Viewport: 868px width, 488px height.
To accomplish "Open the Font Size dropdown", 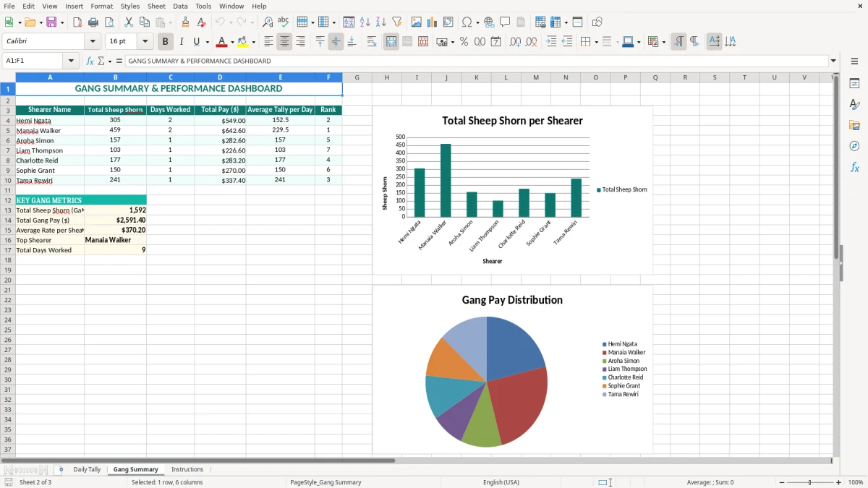I will pyautogui.click(x=145, y=42).
